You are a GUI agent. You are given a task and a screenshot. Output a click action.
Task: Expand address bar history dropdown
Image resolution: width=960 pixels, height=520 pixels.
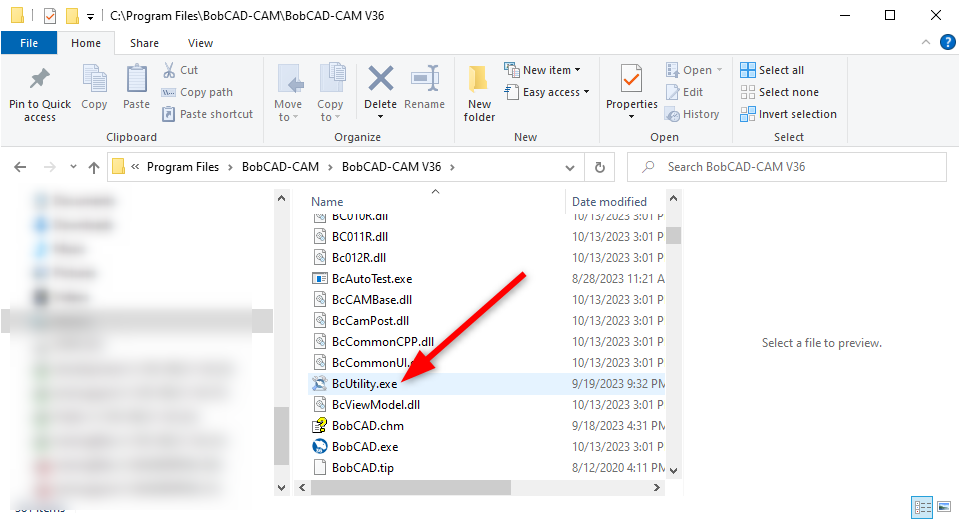pyautogui.click(x=570, y=167)
